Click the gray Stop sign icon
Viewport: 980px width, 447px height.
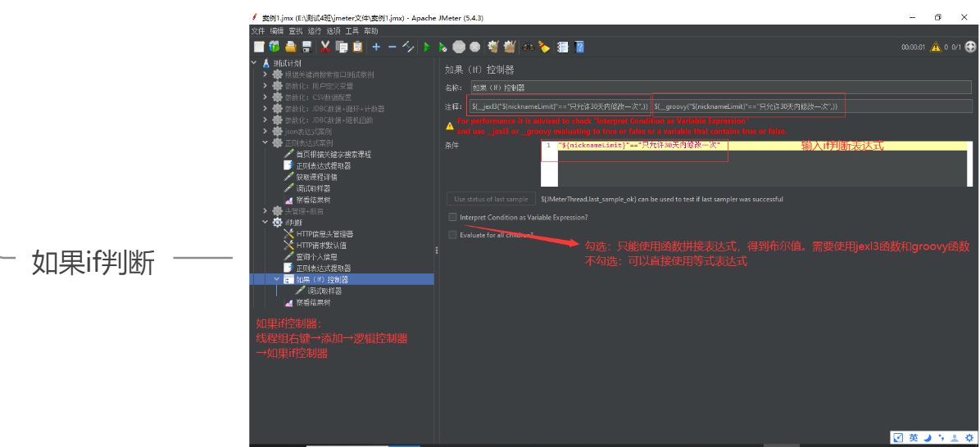click(459, 46)
